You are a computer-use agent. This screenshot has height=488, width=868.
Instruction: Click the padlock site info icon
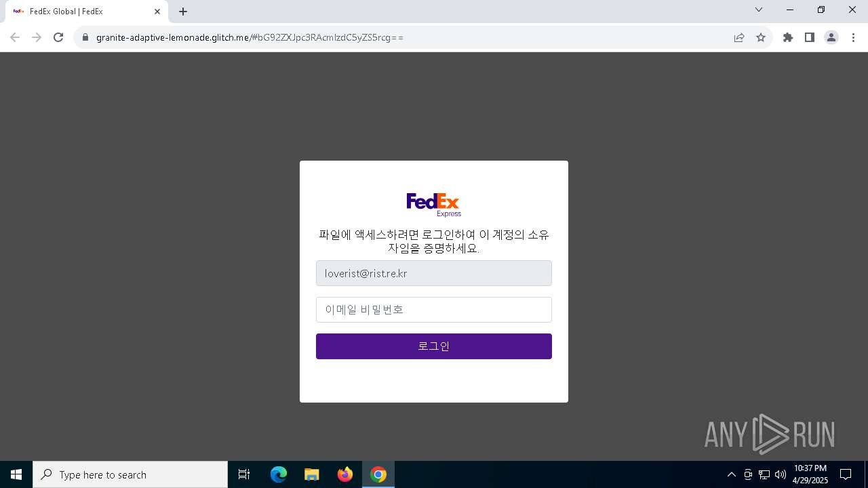point(85,37)
